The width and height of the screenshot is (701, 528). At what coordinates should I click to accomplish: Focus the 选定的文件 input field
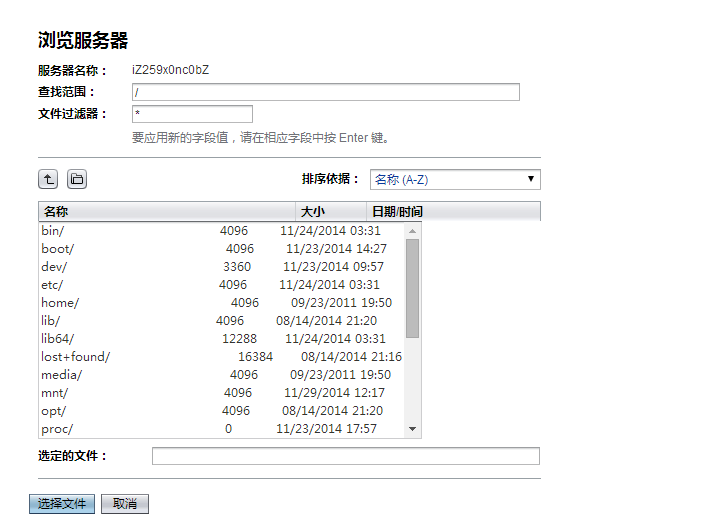click(x=346, y=456)
